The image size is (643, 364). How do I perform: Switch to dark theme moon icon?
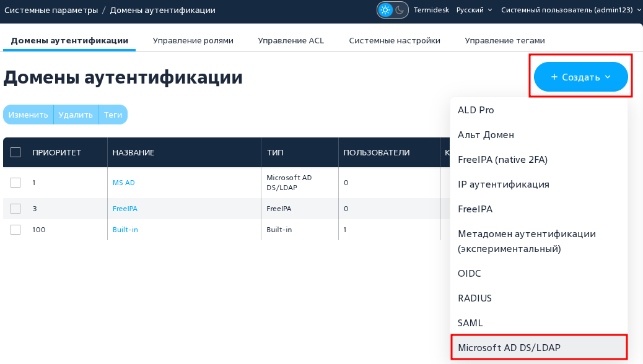(x=400, y=10)
